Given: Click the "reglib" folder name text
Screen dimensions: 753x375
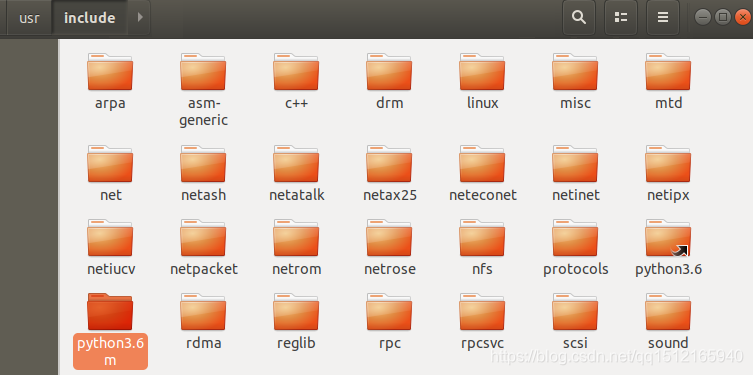Looking at the screenshot, I should 296,344.
